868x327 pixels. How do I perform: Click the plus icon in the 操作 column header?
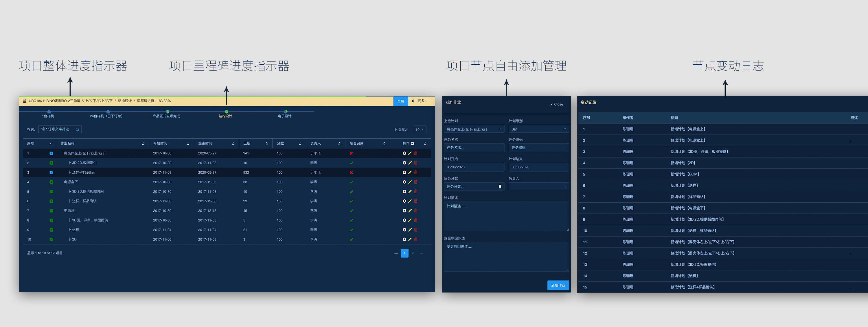pos(412,143)
